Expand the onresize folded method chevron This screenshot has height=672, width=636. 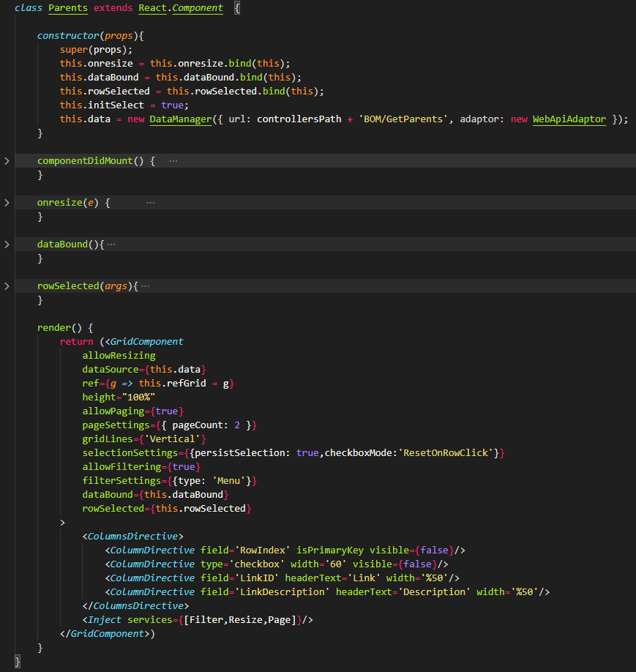[x=6, y=202]
